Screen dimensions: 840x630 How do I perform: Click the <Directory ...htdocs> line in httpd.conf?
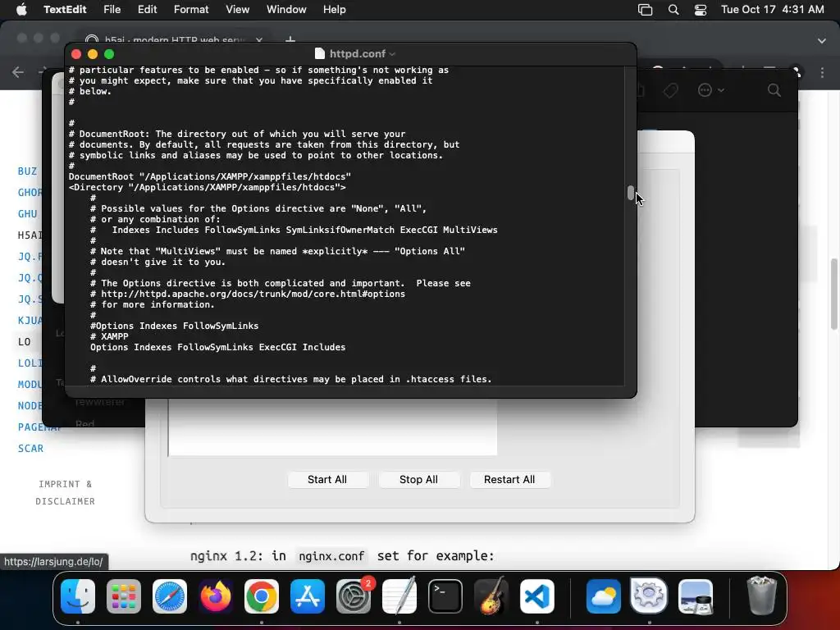[208, 187]
